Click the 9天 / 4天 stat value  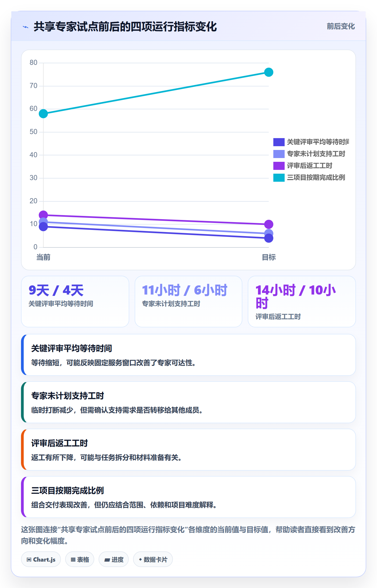click(x=56, y=290)
